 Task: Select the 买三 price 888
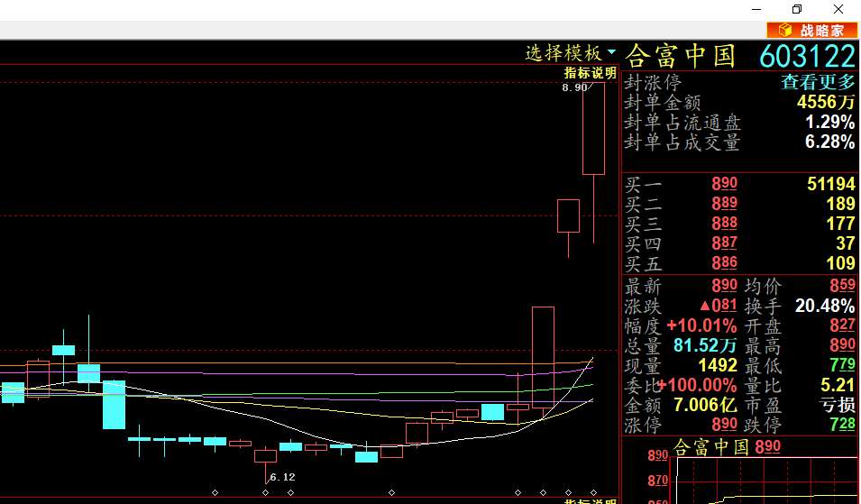(724, 224)
